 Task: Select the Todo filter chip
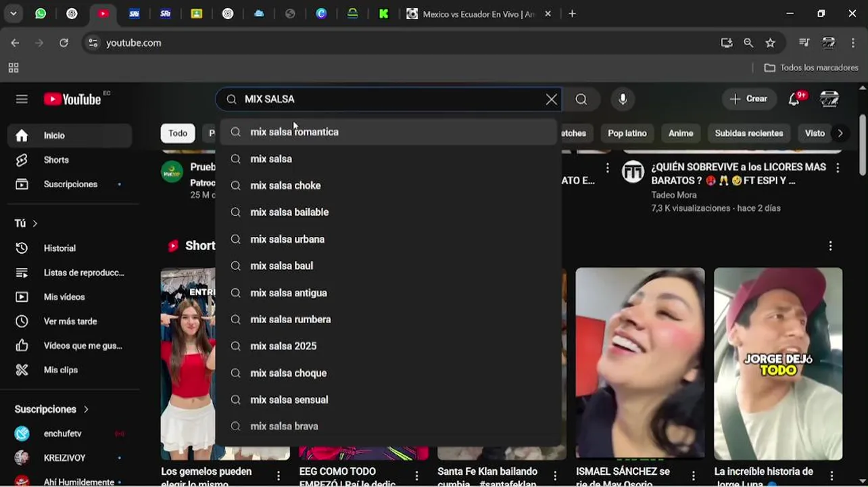pos(178,133)
